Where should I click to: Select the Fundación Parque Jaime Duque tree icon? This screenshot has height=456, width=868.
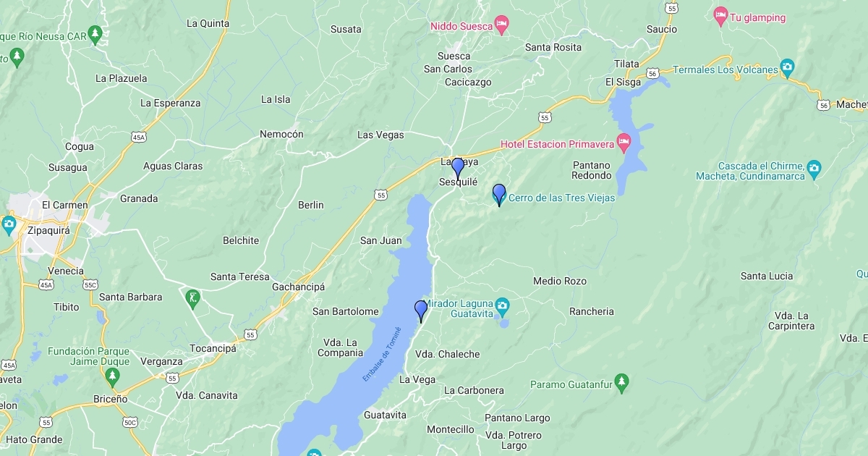[112, 376]
